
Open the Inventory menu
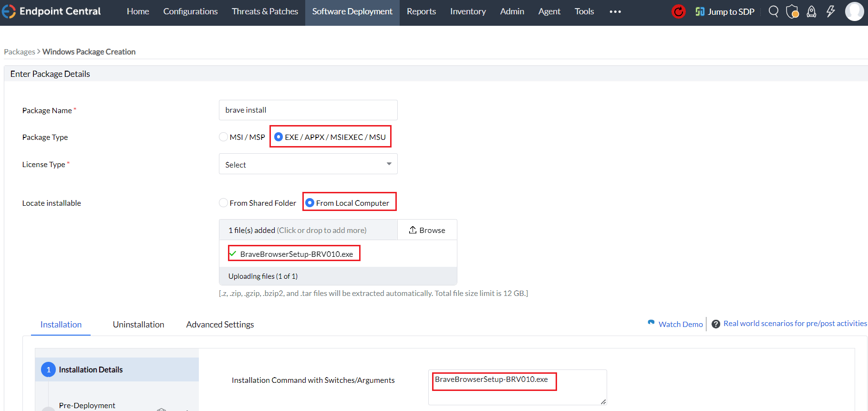click(x=468, y=11)
